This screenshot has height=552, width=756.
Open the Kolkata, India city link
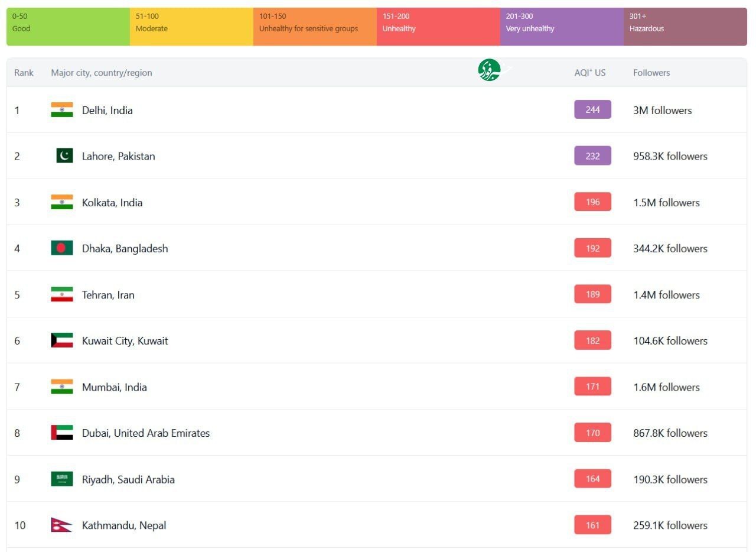(x=112, y=203)
